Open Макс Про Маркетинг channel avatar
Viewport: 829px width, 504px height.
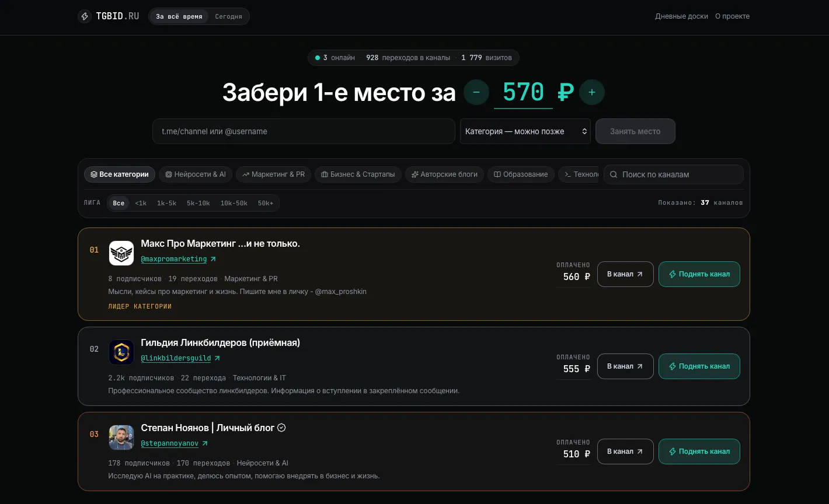(x=121, y=253)
